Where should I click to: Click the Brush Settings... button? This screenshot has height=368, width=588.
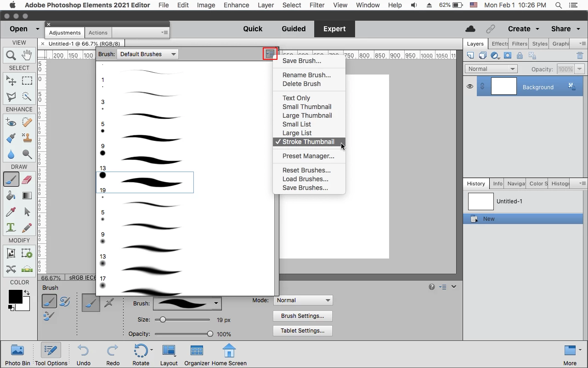coord(303,316)
